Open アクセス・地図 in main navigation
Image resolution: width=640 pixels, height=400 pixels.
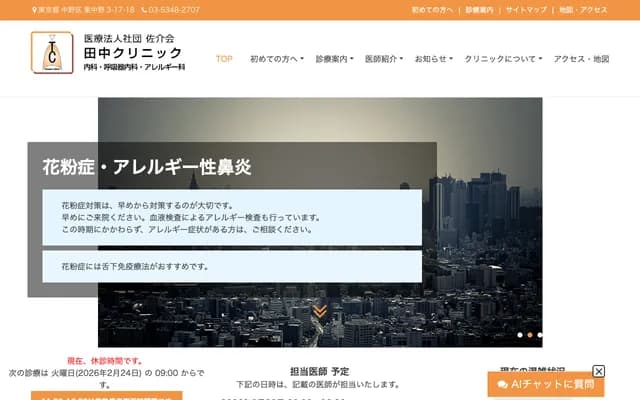tap(581, 59)
